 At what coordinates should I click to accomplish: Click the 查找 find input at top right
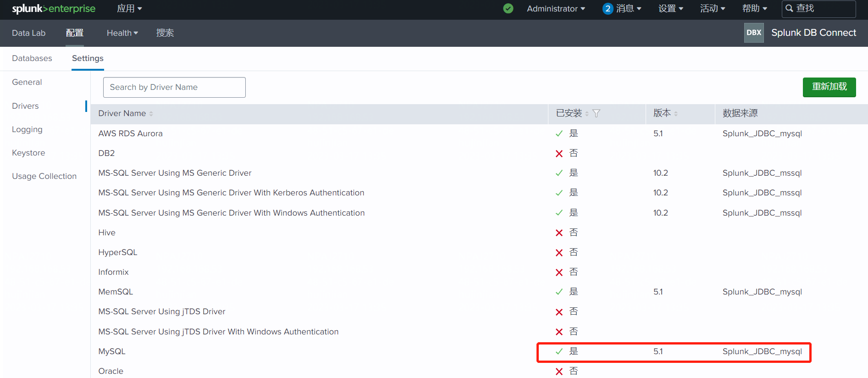click(818, 9)
